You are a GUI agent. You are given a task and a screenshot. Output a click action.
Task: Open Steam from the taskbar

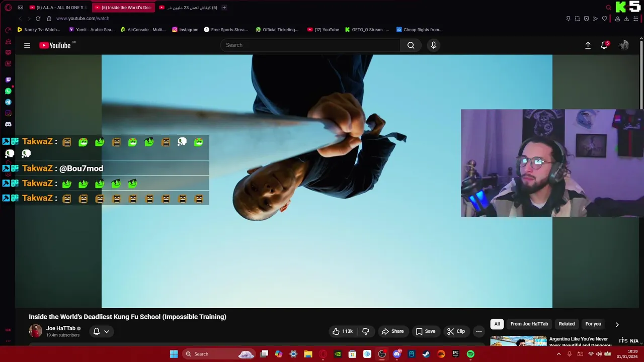pos(426,354)
